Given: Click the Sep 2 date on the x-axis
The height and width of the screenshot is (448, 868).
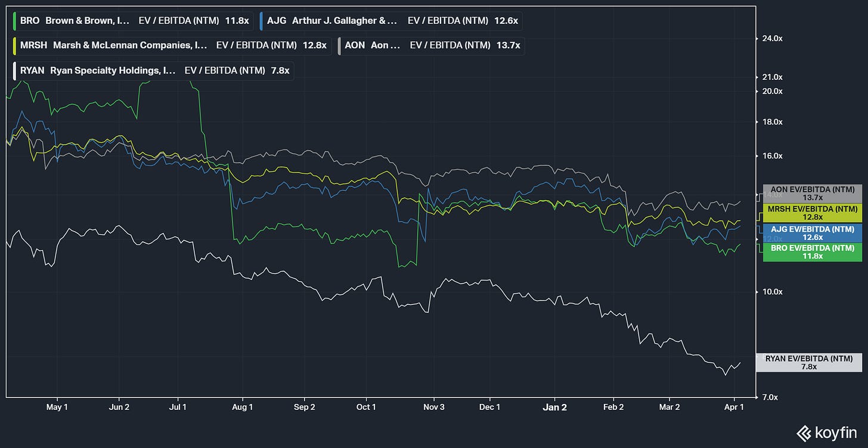Looking at the screenshot, I should coord(305,408).
